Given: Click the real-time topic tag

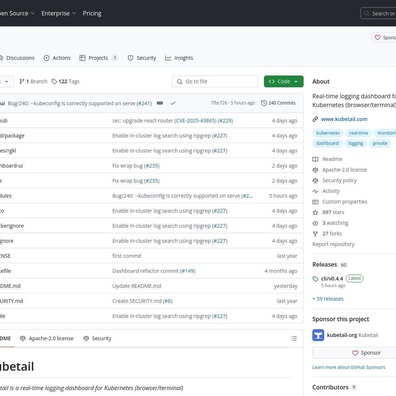Looking at the screenshot, I should [358, 133].
